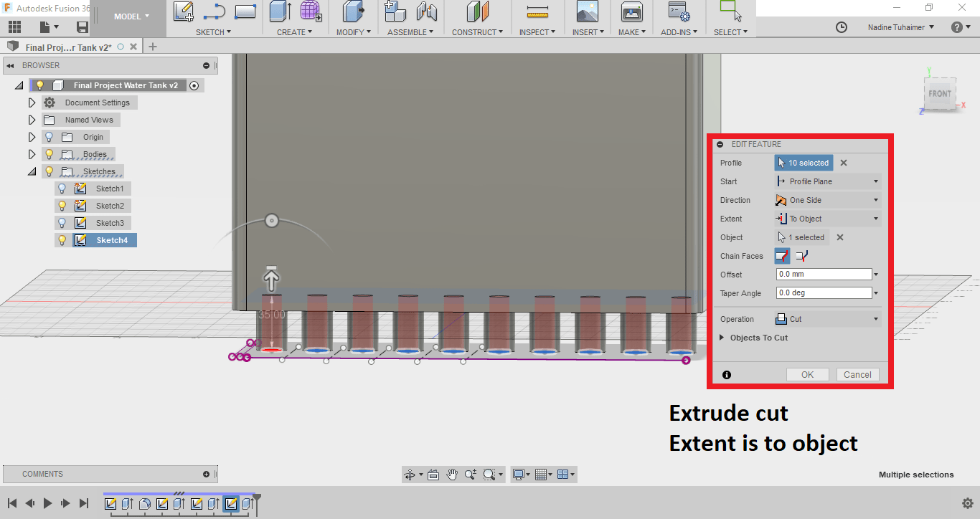Click the Measure icon in Inspect
The width and height of the screenshot is (980, 519).
tap(537, 11)
